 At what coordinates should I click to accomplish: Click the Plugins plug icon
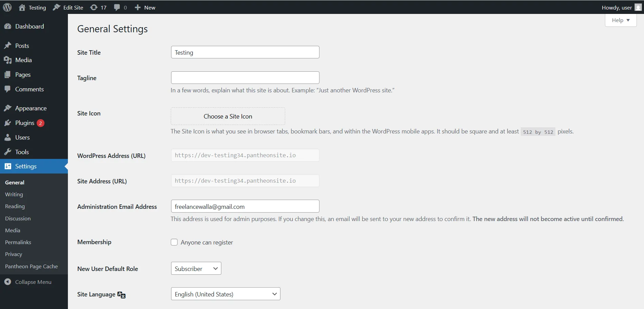pyautogui.click(x=8, y=123)
